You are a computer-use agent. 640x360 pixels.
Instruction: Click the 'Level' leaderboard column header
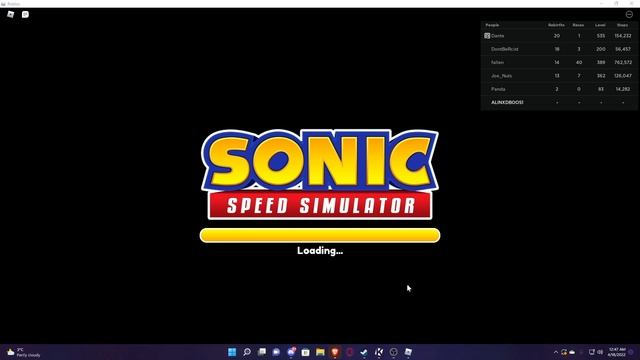point(600,25)
